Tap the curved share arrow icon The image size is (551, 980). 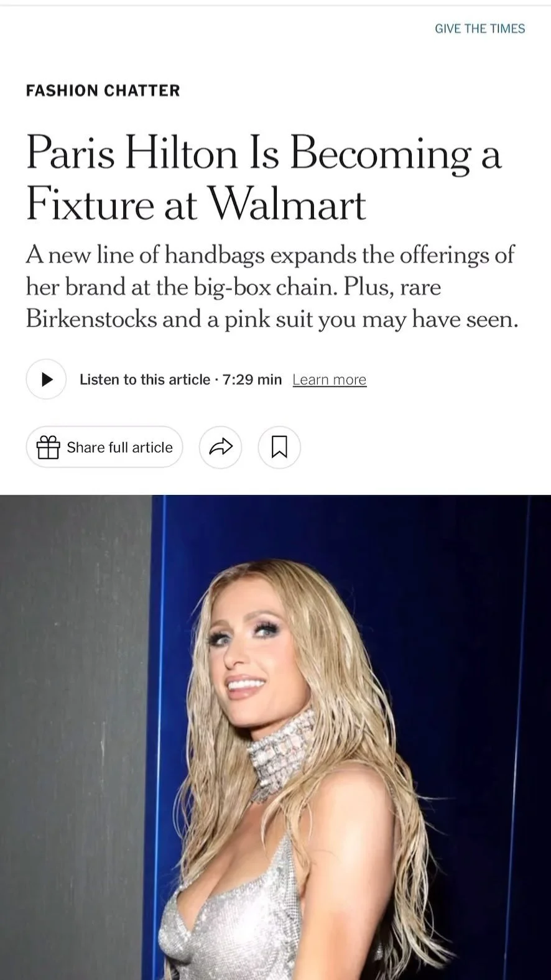[220, 446]
